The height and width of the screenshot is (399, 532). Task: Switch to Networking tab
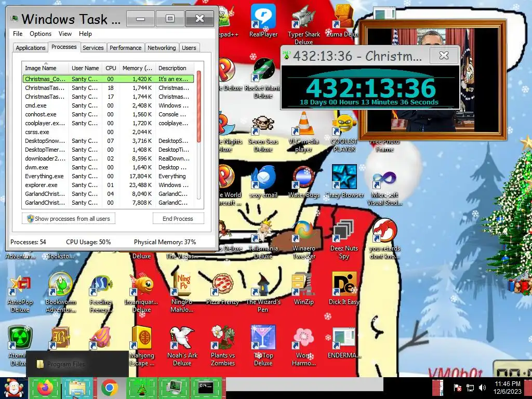coord(162,48)
